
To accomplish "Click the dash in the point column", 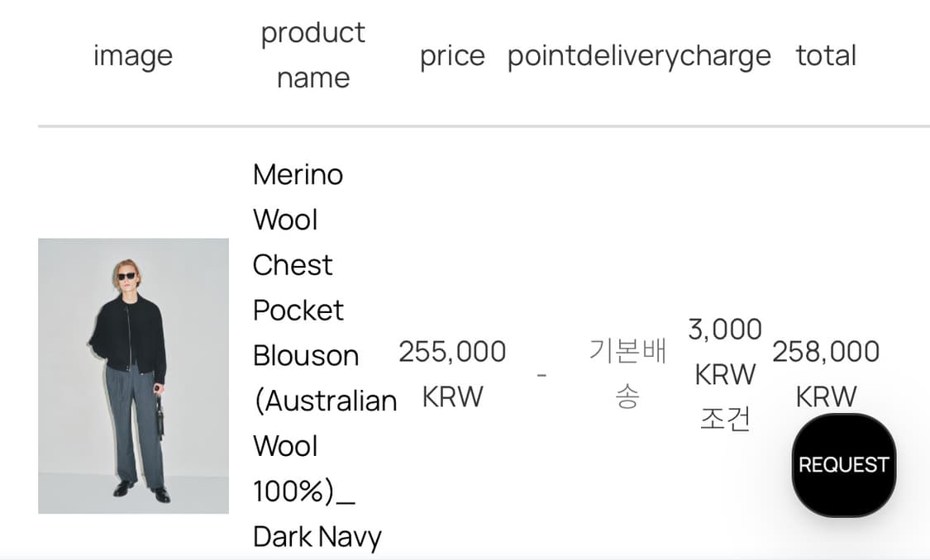I will tap(541, 375).
